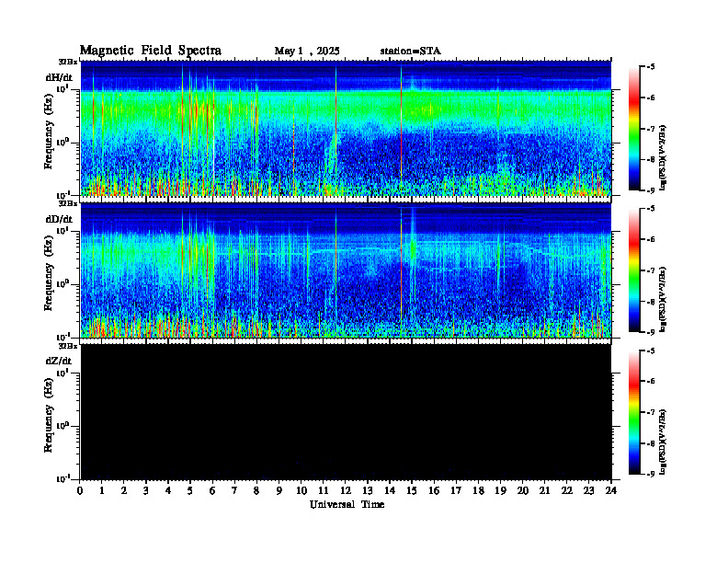Viewport: 728px width, 563px height.
Task: Click the "-6" value on dZ/dt color scale
Action: (x=651, y=381)
